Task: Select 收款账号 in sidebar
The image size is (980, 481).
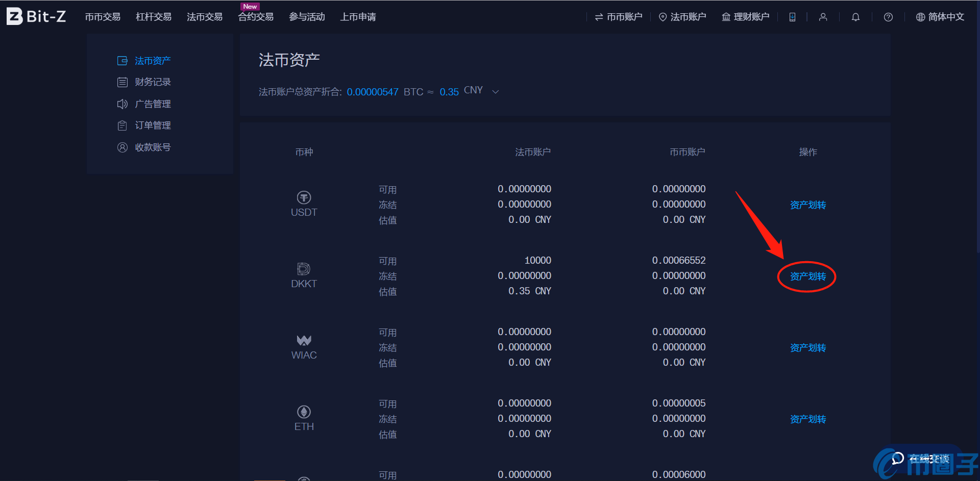Action: (153, 147)
